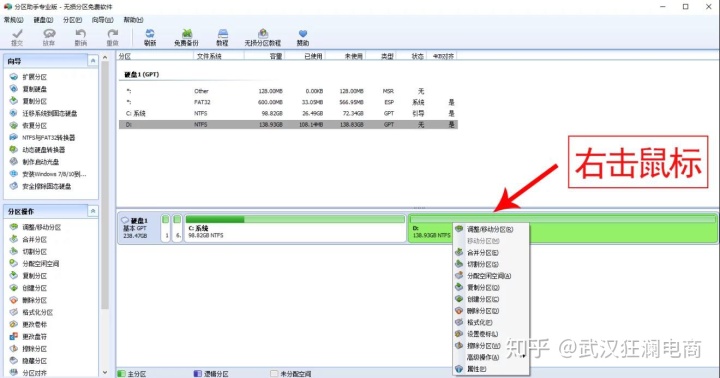Select 删除分区(D) in the context menu
720x378 pixels.
(x=491, y=310)
